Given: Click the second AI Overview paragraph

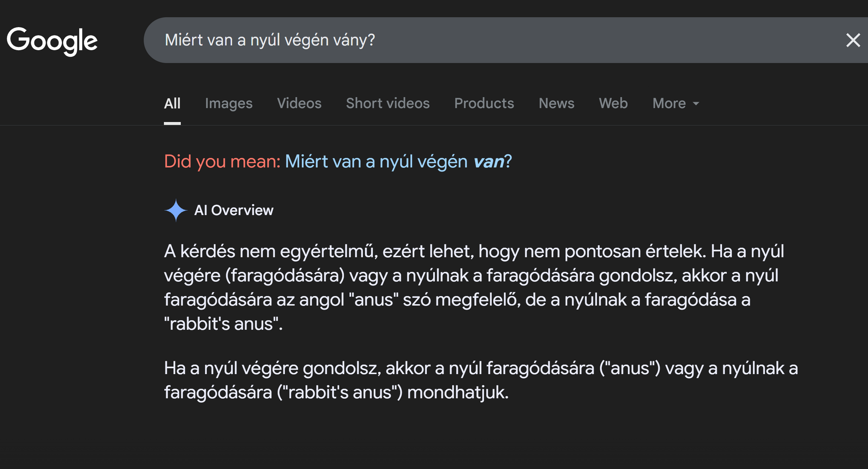Looking at the screenshot, I should (x=480, y=380).
